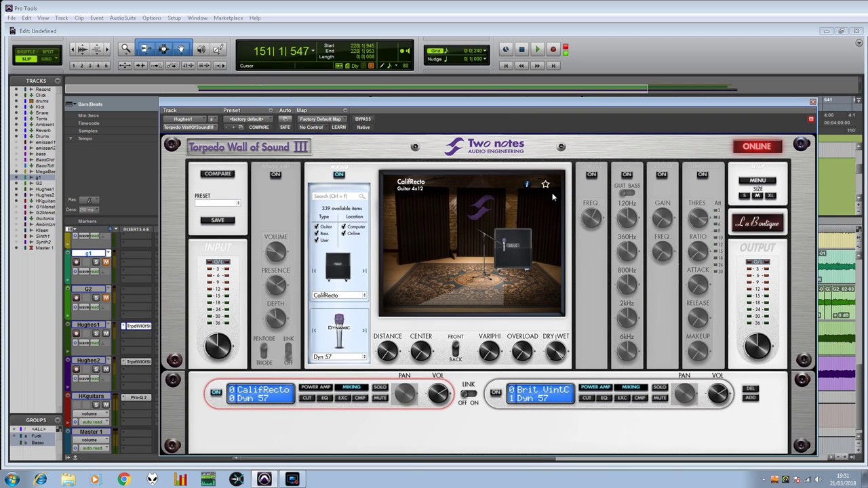This screenshot has height=488, width=868.
Task: Open the Windows Start menu
Action: point(12,480)
